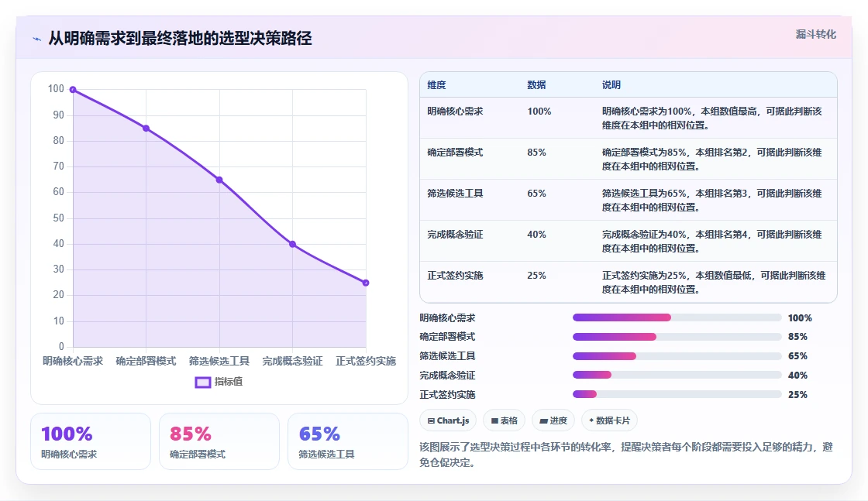Select the Chart.js tag chip
The height and width of the screenshot is (501, 868).
[448, 420]
